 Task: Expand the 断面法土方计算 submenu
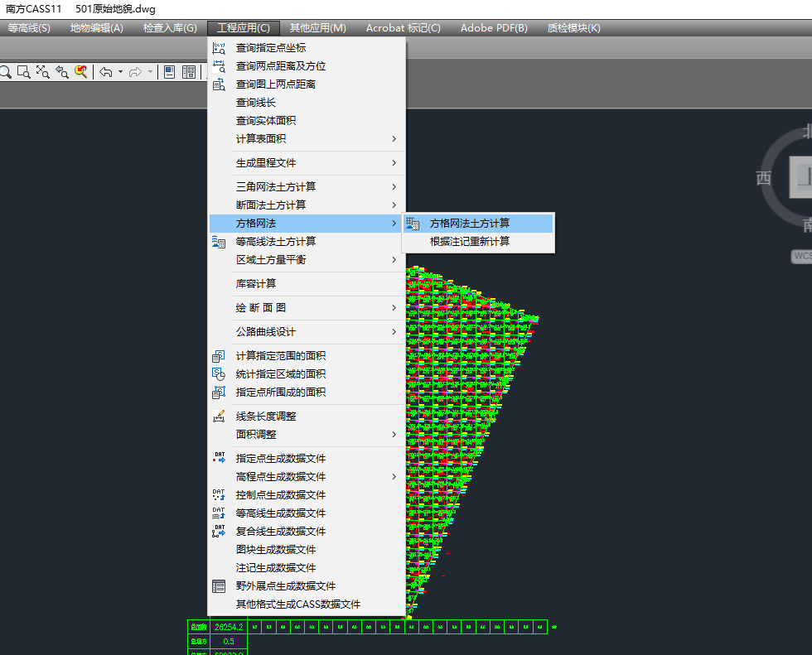tap(394, 205)
